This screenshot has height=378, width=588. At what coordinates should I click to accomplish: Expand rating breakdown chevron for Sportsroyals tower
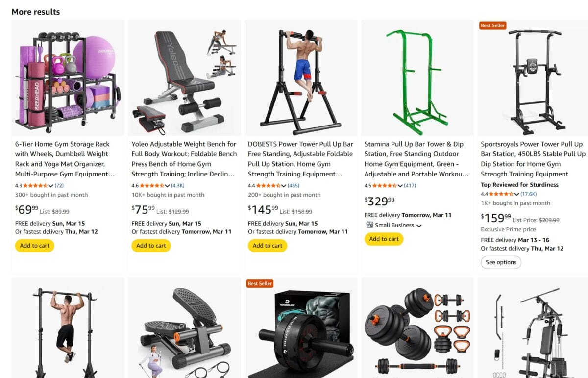point(516,194)
